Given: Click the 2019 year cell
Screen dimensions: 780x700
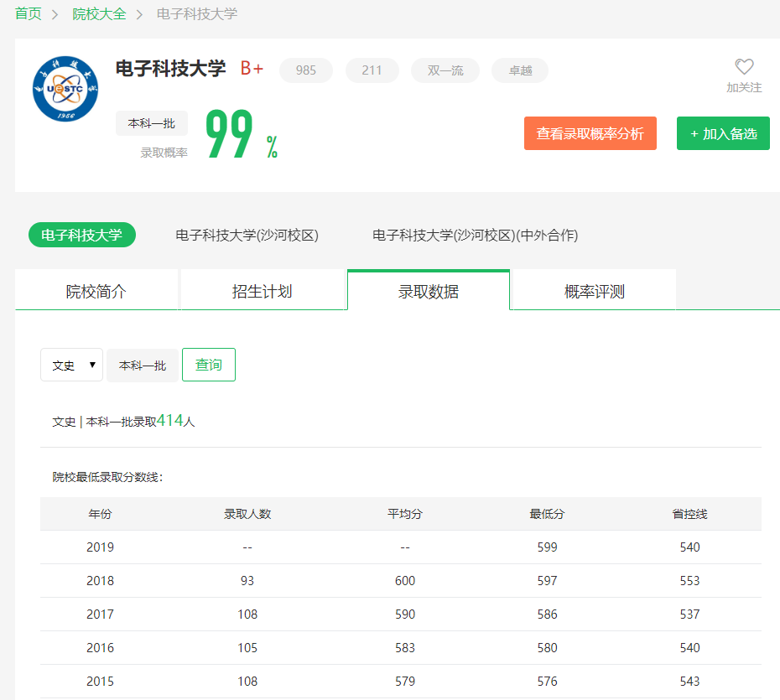Looking at the screenshot, I should click(x=100, y=547).
